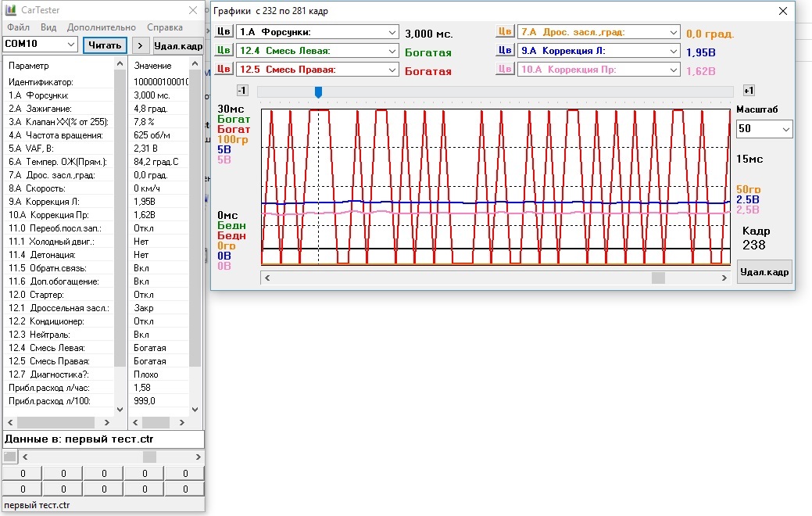Click the 625 об/м value cell
This screenshot has width=812, height=516.
[159, 135]
